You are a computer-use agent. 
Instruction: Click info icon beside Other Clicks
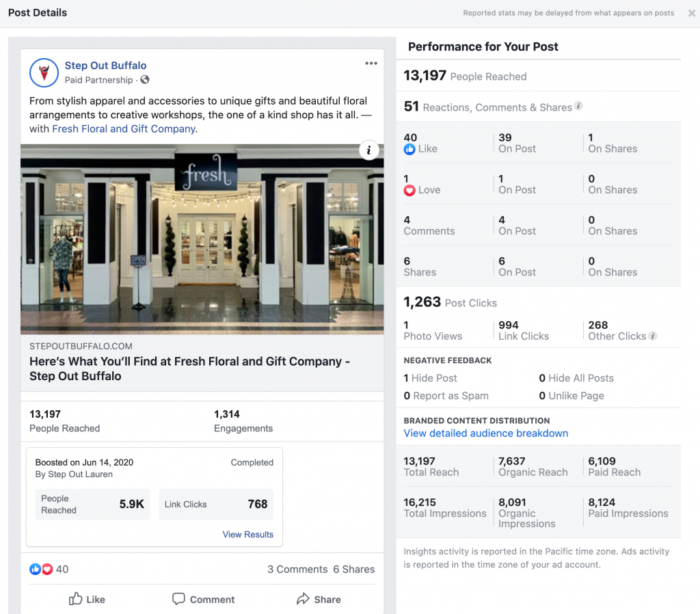click(x=653, y=336)
